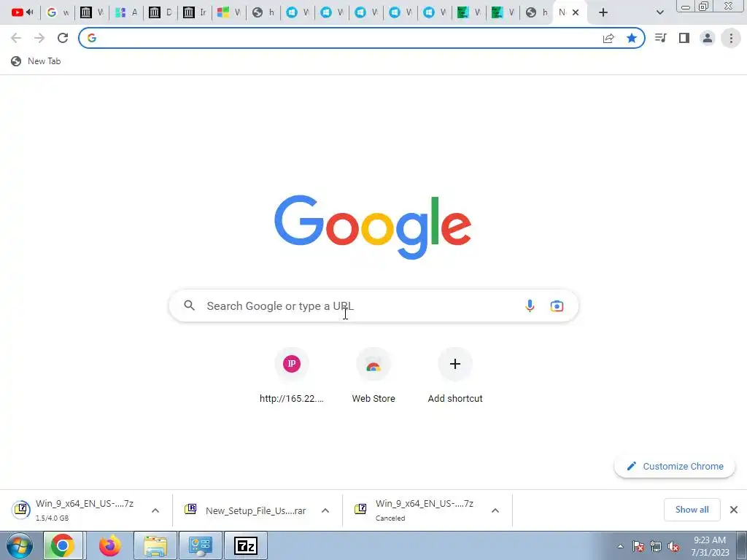Click the rar file icon in downloads bar

(190, 510)
